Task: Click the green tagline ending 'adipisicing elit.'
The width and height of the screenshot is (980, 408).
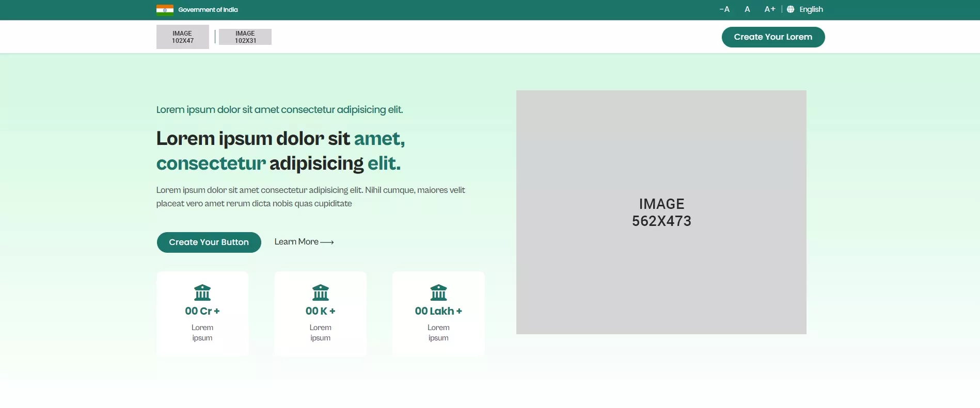Action: [279, 110]
